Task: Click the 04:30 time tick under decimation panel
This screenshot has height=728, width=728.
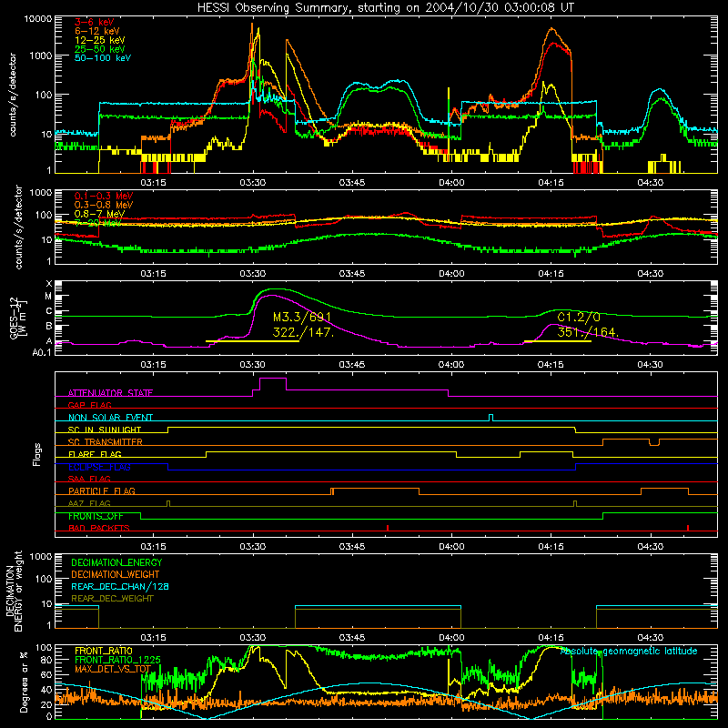Action: (650, 638)
